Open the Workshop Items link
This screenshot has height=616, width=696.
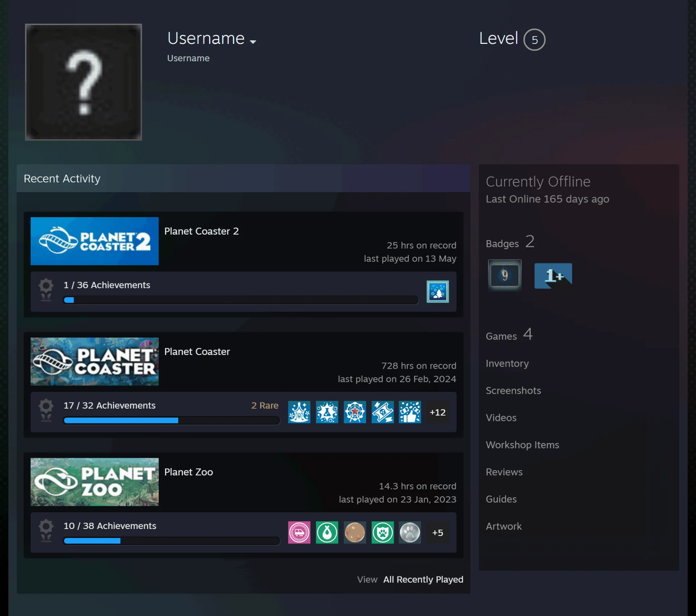pyautogui.click(x=522, y=445)
